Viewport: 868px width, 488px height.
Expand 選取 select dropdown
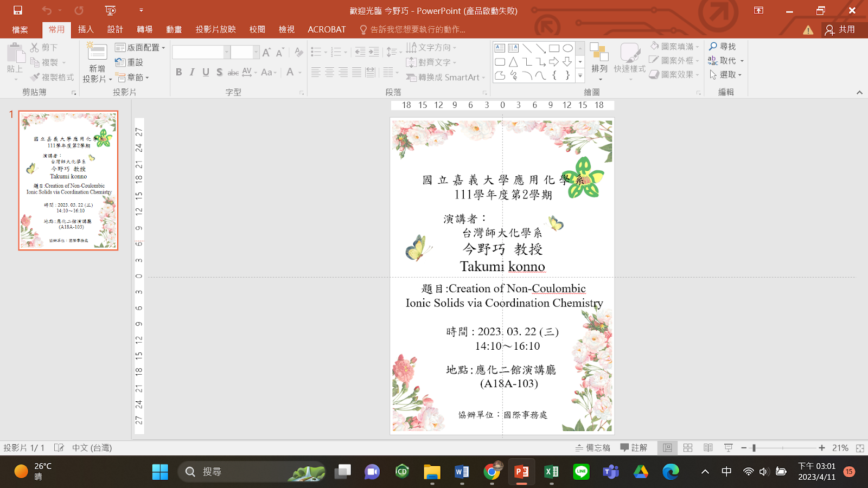pyautogui.click(x=725, y=75)
